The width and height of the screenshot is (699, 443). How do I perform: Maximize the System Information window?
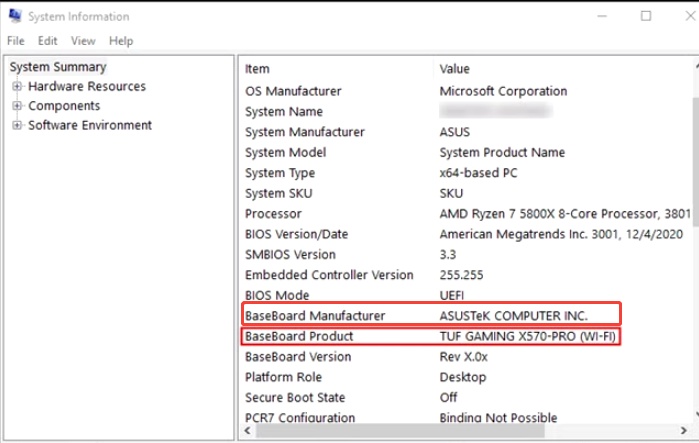(x=646, y=16)
